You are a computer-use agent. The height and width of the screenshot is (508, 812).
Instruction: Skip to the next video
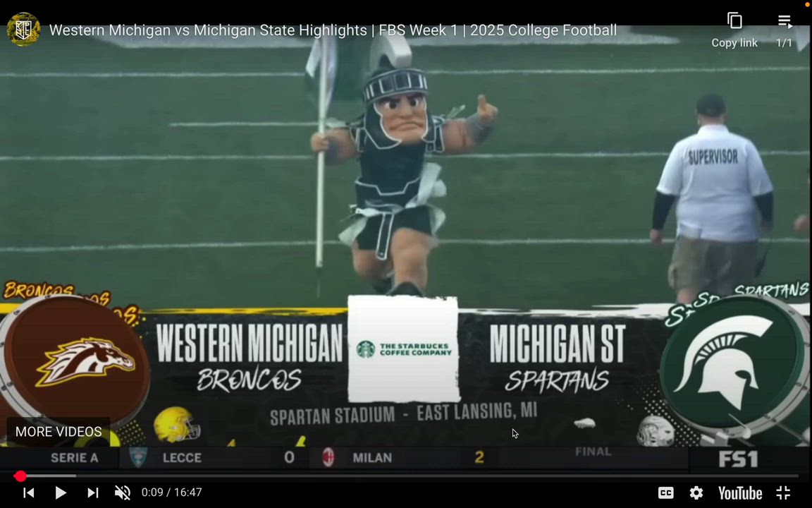point(92,492)
